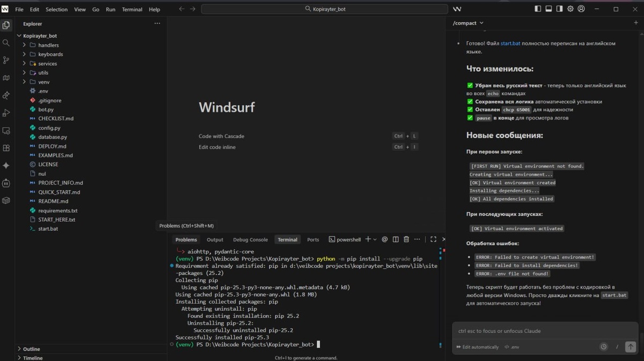Image resolution: width=644 pixels, height=361 pixels.
Task: Send message with arrow button
Action: click(631, 347)
